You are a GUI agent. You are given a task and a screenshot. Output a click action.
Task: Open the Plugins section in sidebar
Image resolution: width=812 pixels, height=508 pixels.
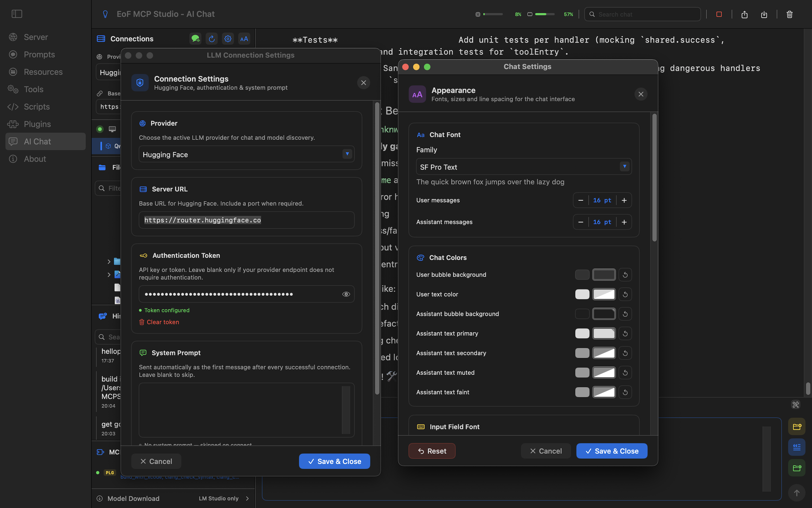pos(45,124)
